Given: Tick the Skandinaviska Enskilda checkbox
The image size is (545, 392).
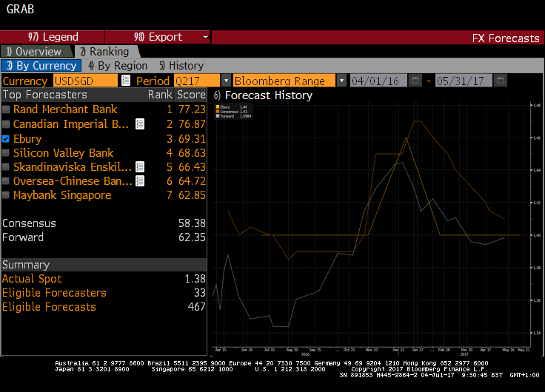Looking at the screenshot, I should pyautogui.click(x=6, y=167).
